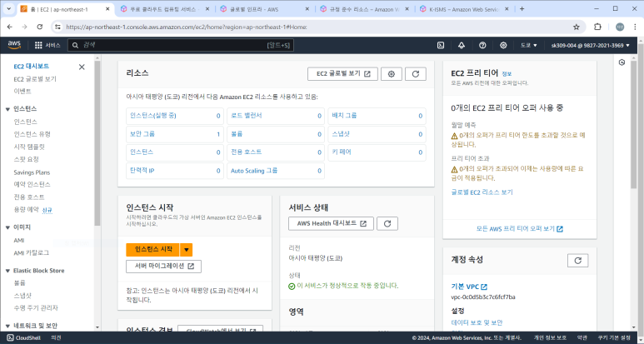This screenshot has height=344, width=644.
Task: Collapse the 이미지 section in sidebar
Action: click(7, 227)
